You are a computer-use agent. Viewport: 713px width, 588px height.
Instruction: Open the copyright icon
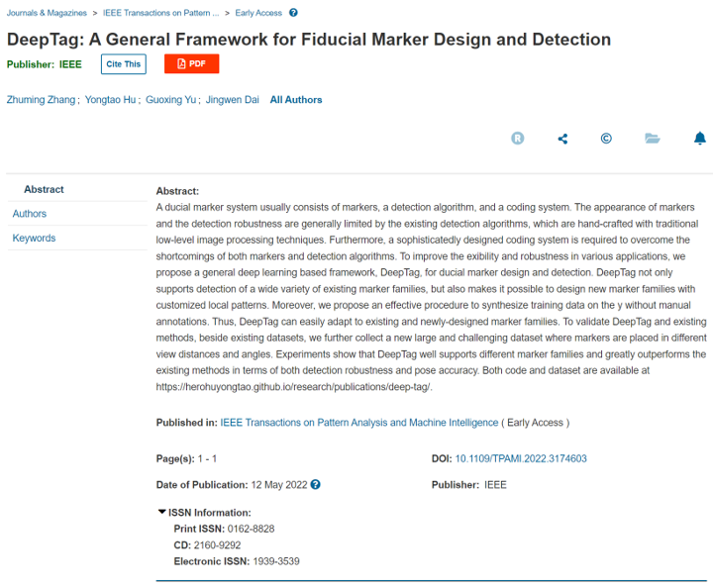[606, 139]
